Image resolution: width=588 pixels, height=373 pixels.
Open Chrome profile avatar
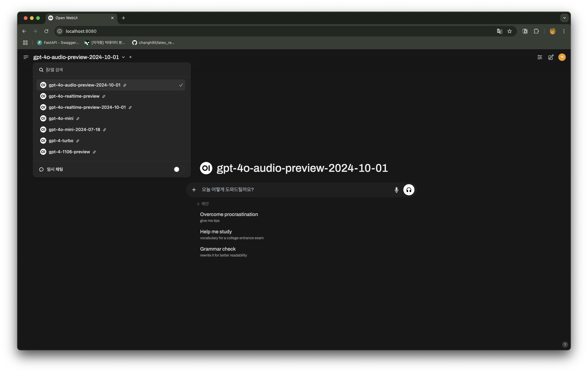click(x=553, y=31)
